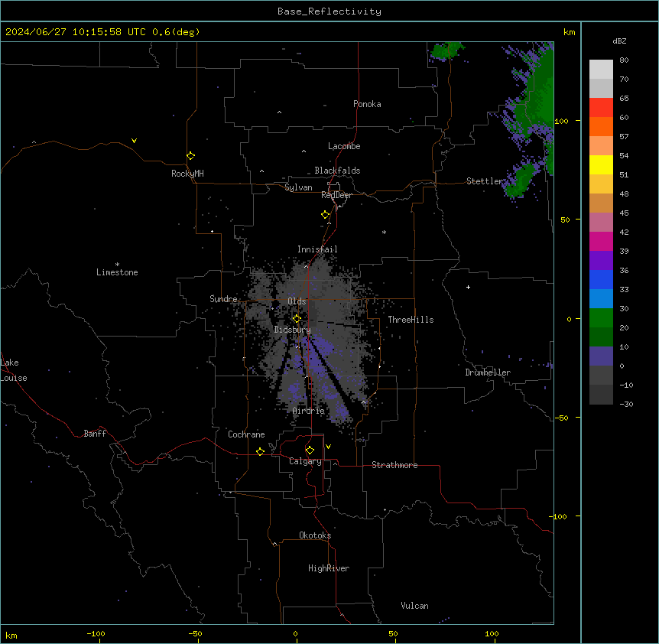This screenshot has width=659, height=644.
Task: Click the 2024/06/27 10:15:58 UTC timestamp
Action: tap(76, 32)
